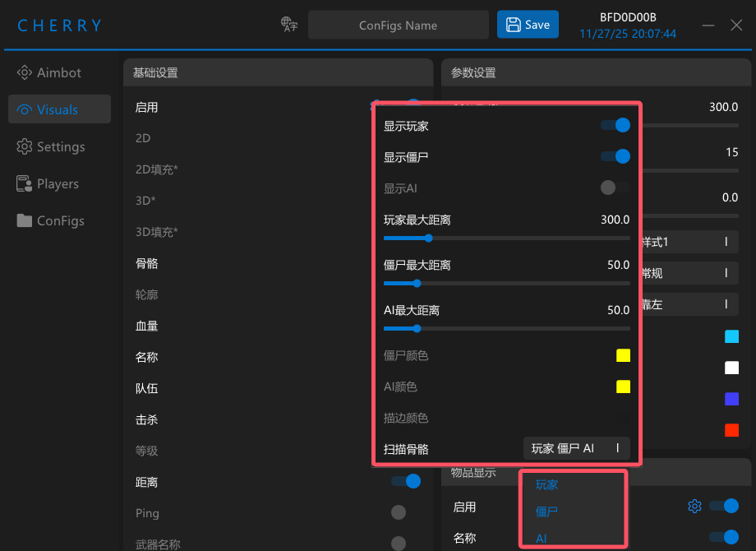Minimize the CHERRY window
Screen dimensions: 756x551
708,25
